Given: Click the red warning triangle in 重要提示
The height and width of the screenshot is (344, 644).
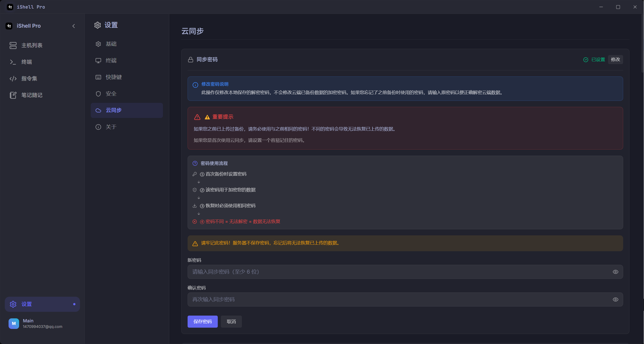Looking at the screenshot, I should click(x=197, y=117).
